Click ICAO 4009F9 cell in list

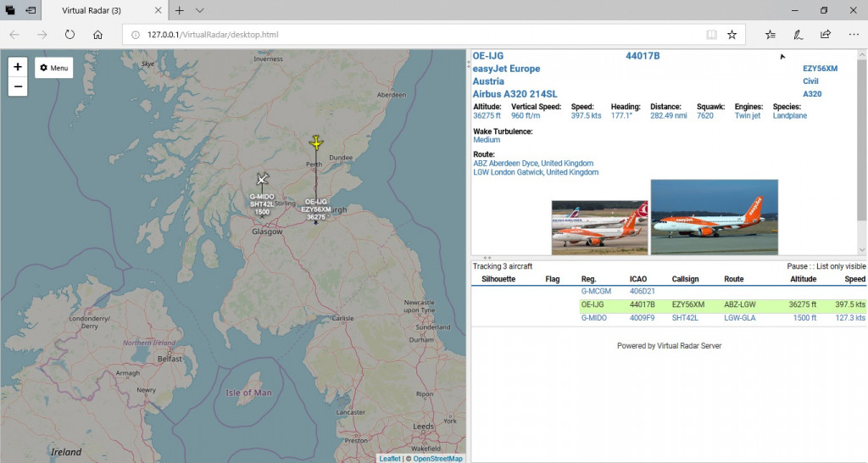(643, 318)
